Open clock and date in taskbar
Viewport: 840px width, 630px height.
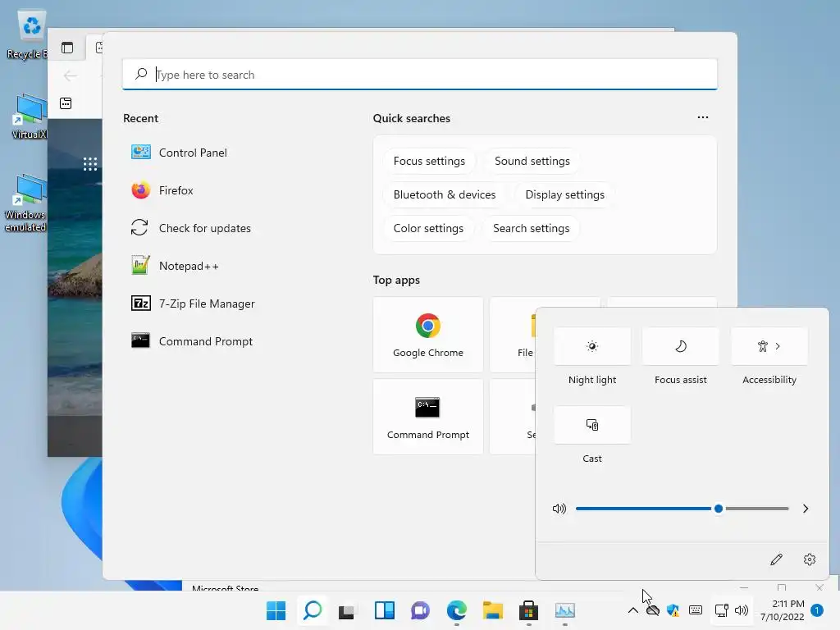[x=782, y=610]
